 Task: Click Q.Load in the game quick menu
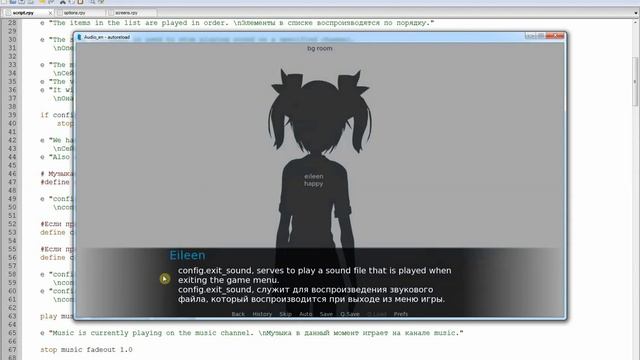pyautogui.click(x=377, y=314)
